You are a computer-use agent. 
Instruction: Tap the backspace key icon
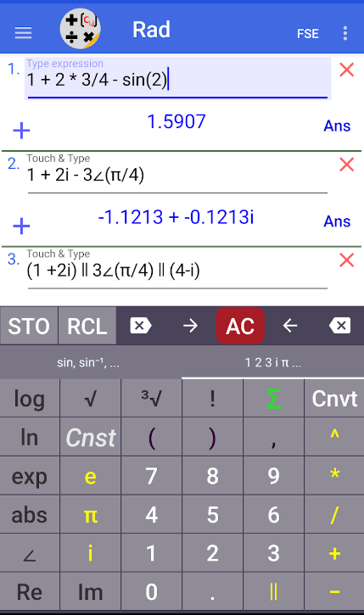[340, 326]
